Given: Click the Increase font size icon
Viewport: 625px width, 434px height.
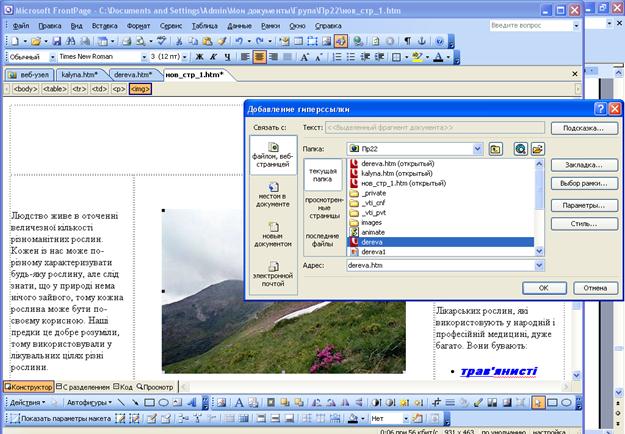Looking at the screenshot, I should coord(305,57).
